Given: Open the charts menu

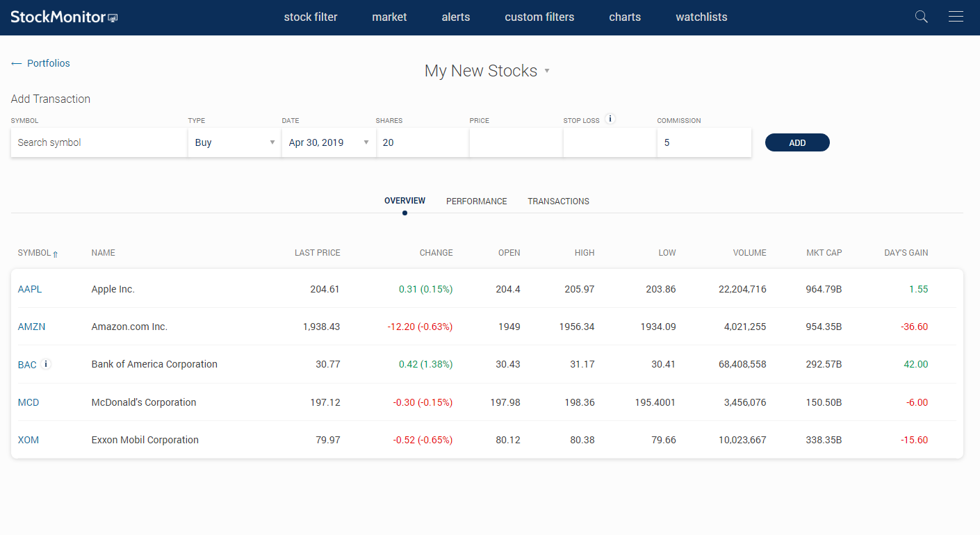Looking at the screenshot, I should point(625,17).
